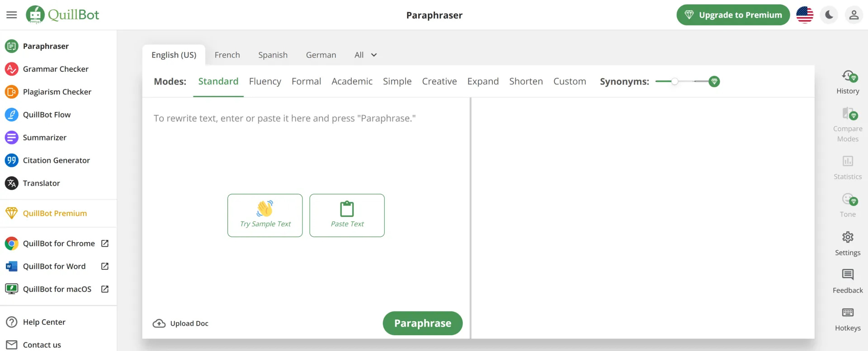This screenshot has height=351, width=868.
Task: Open external link next to macOS
Action: (105, 289)
